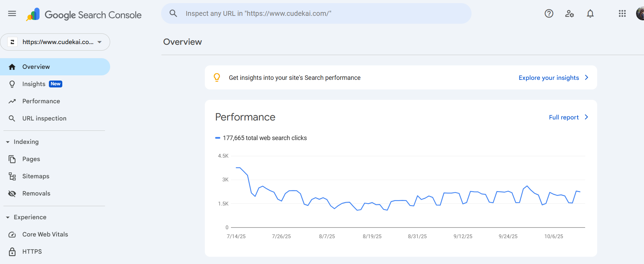Open the notifications bell
Viewport: 644px width, 264px height.
(x=590, y=13)
